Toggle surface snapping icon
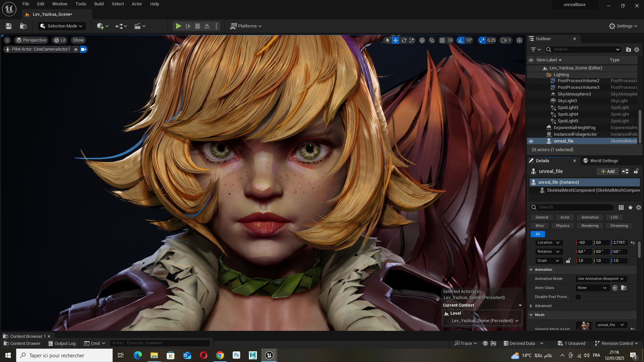 pos(432,40)
